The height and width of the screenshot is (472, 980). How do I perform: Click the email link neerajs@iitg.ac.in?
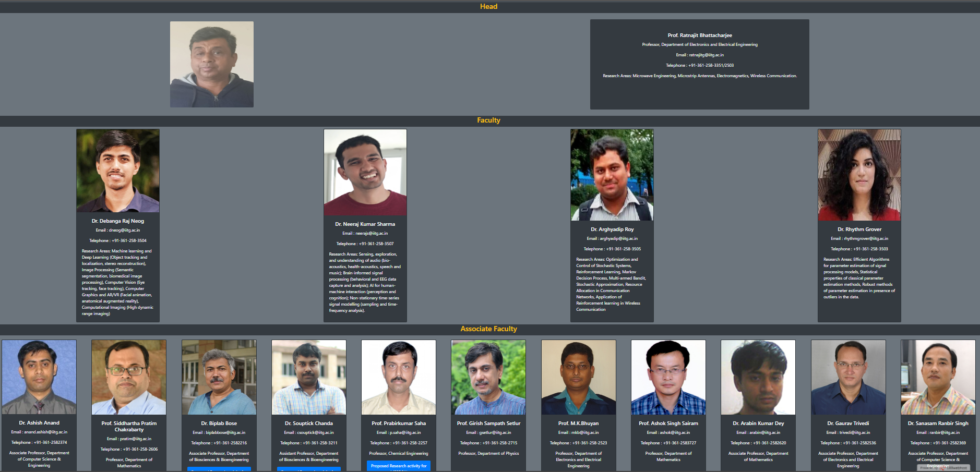pyautogui.click(x=372, y=233)
